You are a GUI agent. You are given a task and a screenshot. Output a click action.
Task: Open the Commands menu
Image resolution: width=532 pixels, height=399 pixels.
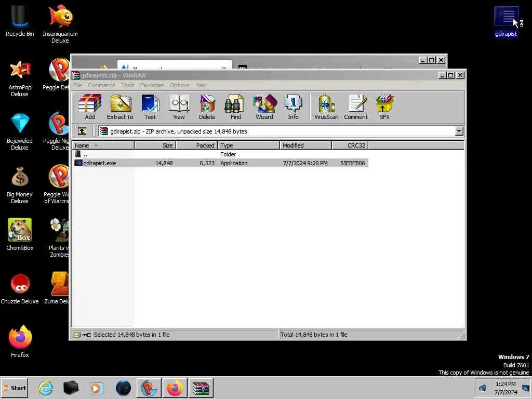pyautogui.click(x=101, y=85)
